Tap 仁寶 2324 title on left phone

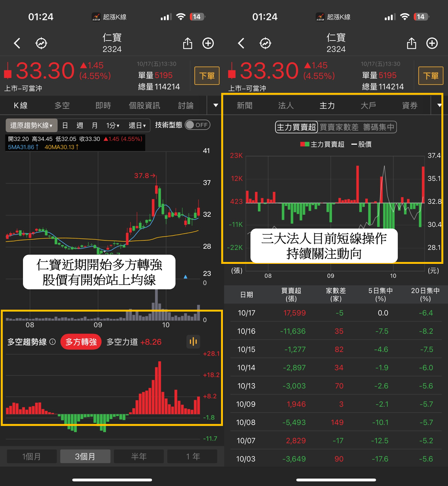click(x=112, y=43)
